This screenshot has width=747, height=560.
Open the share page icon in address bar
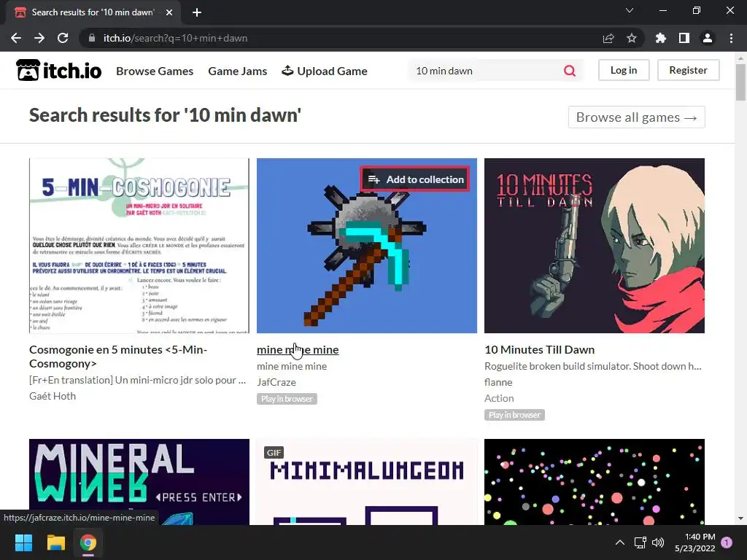[x=608, y=38]
